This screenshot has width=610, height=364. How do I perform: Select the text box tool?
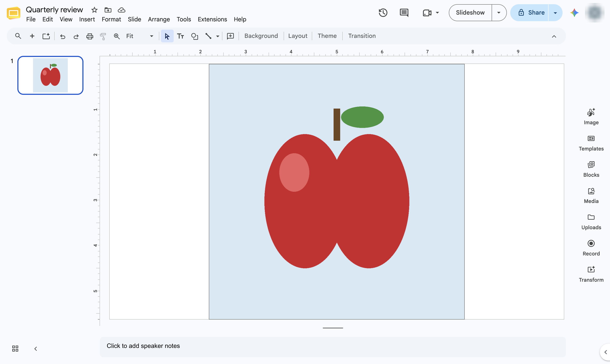180,36
